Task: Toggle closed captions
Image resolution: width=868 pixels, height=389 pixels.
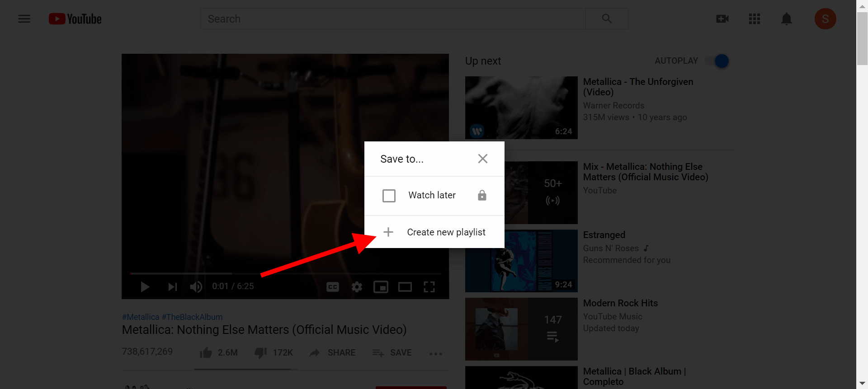Action: point(333,287)
